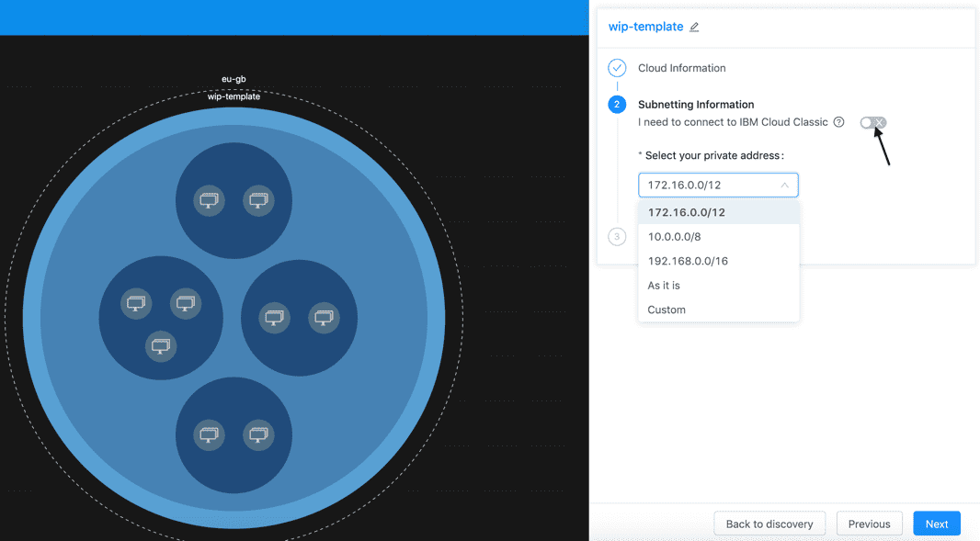Click the edit pencil beside wip-template title
Viewport: 980px width, 541px height.
coord(694,27)
